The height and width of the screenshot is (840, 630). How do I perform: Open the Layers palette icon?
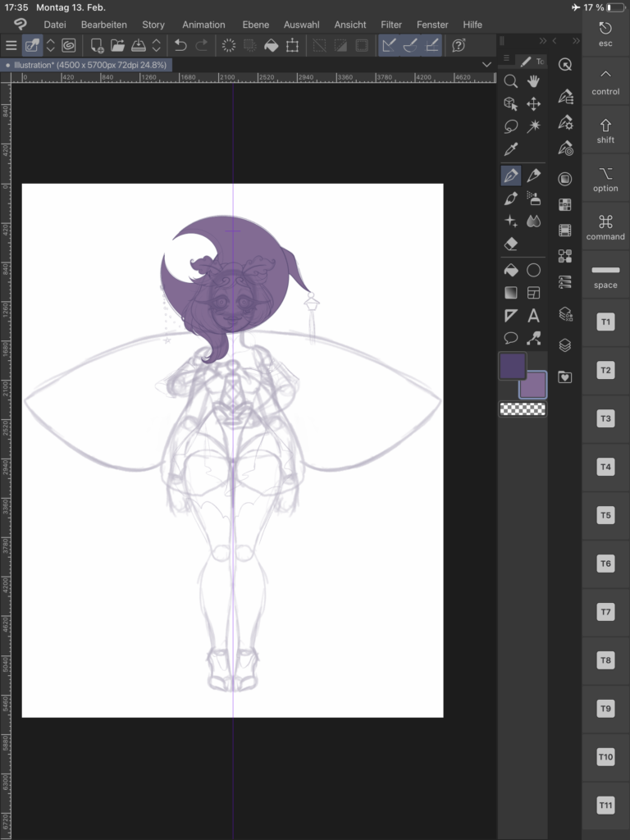pos(565,345)
